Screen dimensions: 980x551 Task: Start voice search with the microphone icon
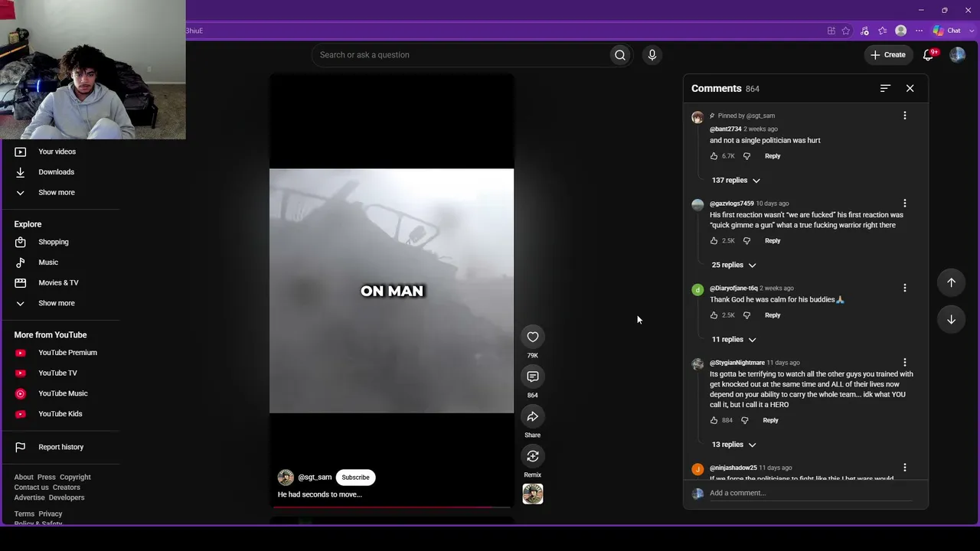(652, 55)
